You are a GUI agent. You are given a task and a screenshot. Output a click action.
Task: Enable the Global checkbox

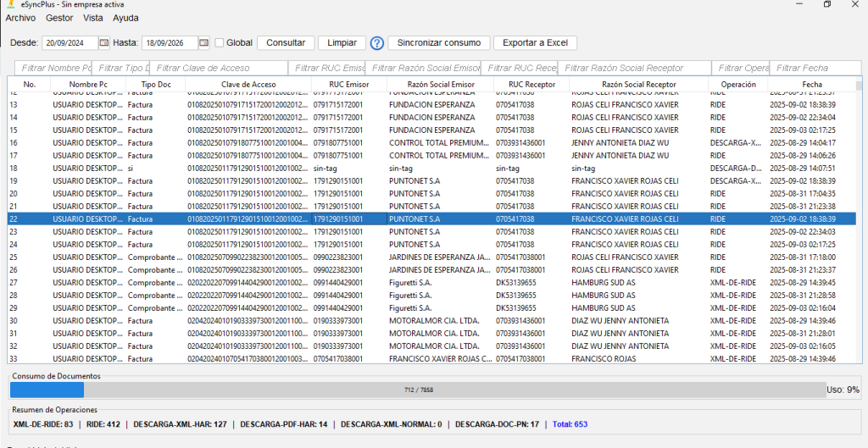pos(220,42)
